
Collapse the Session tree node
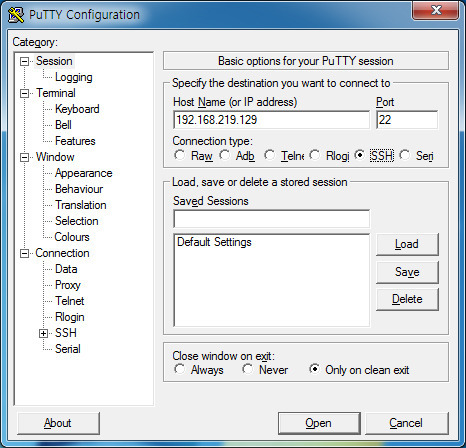coord(24,61)
